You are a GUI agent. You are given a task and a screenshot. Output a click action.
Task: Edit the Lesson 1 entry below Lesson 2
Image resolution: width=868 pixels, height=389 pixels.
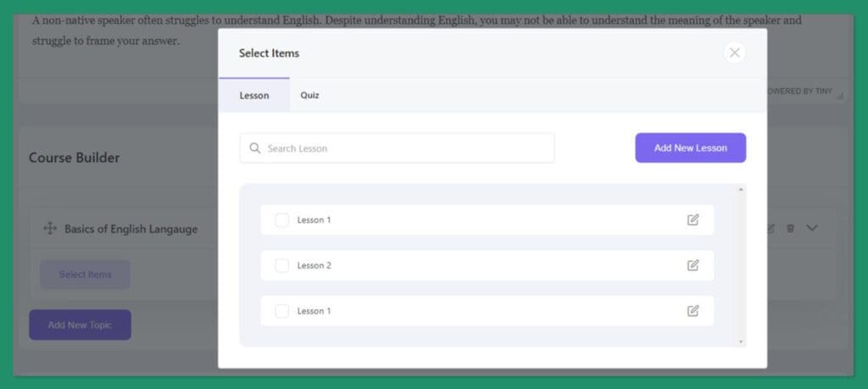pos(693,311)
